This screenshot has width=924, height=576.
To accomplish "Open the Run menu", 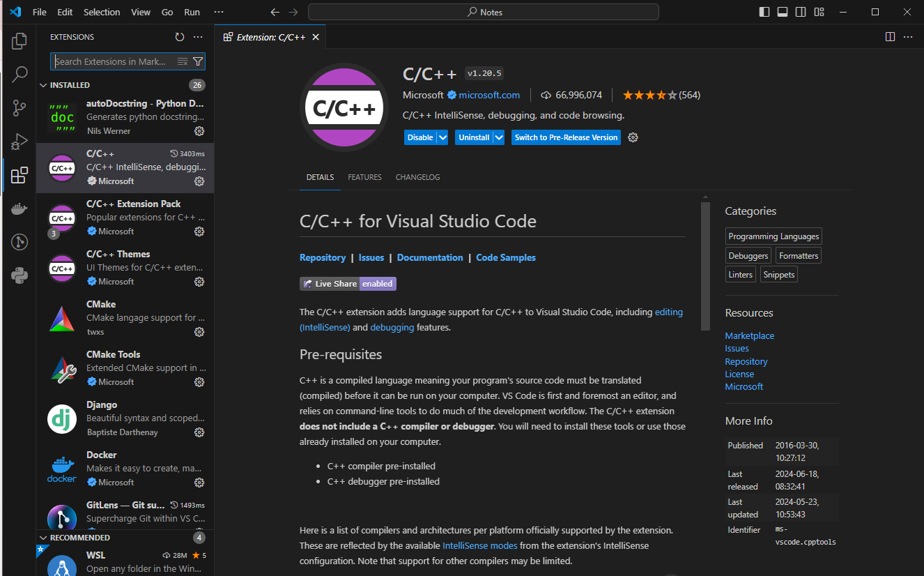I will (192, 12).
